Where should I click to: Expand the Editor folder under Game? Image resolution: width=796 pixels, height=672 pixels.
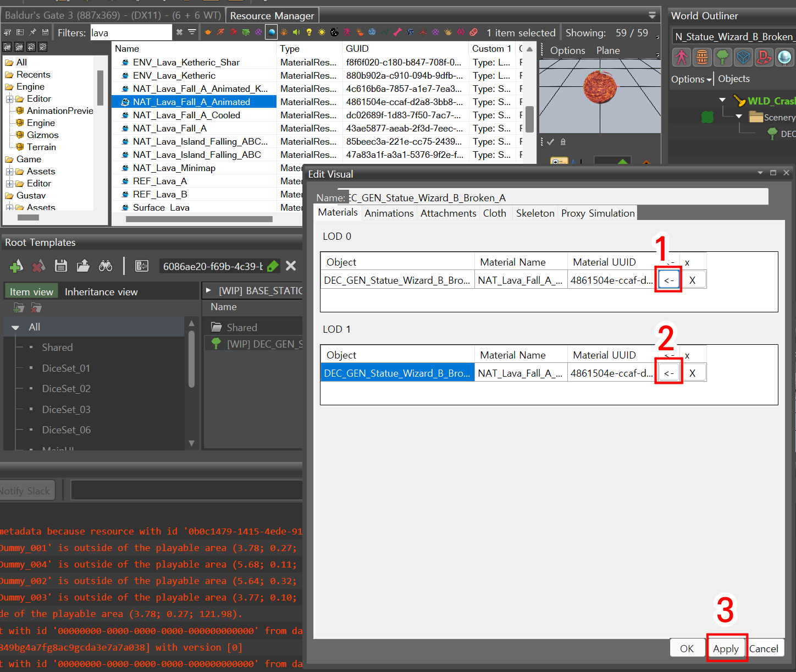coord(9,184)
